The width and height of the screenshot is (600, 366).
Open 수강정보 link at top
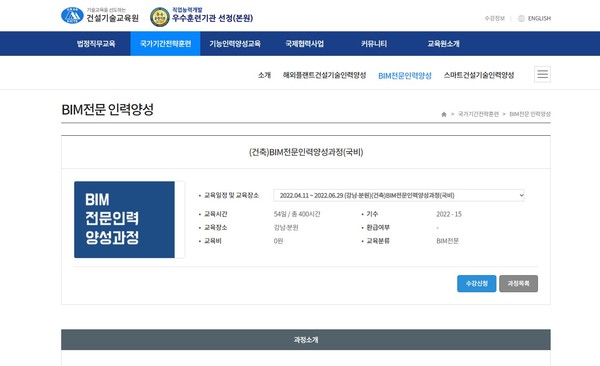coord(494,18)
